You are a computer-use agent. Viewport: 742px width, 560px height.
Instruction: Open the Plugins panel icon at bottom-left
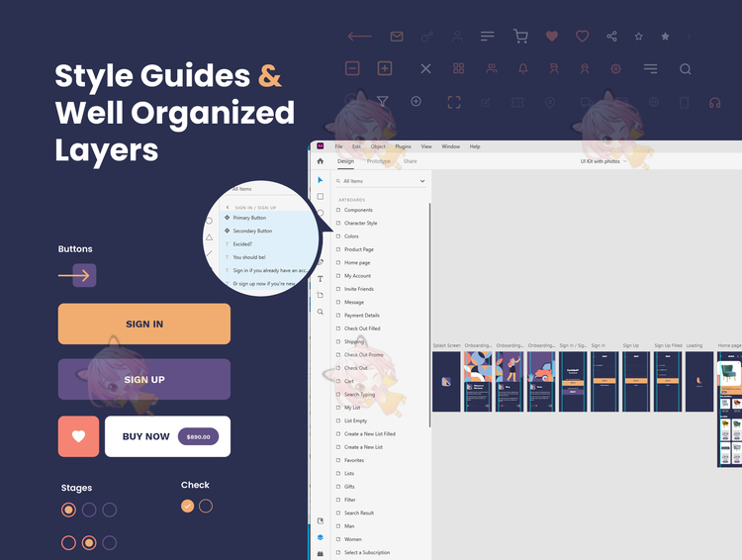[x=321, y=553]
